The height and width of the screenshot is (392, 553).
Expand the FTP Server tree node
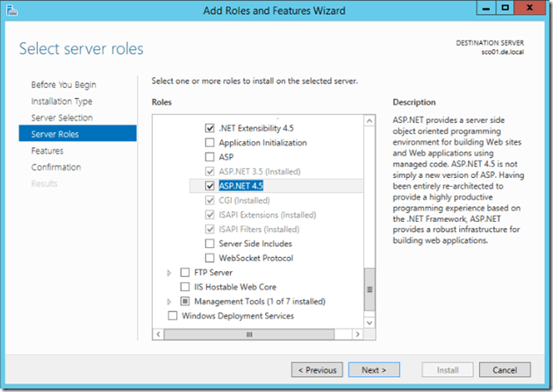(x=169, y=273)
